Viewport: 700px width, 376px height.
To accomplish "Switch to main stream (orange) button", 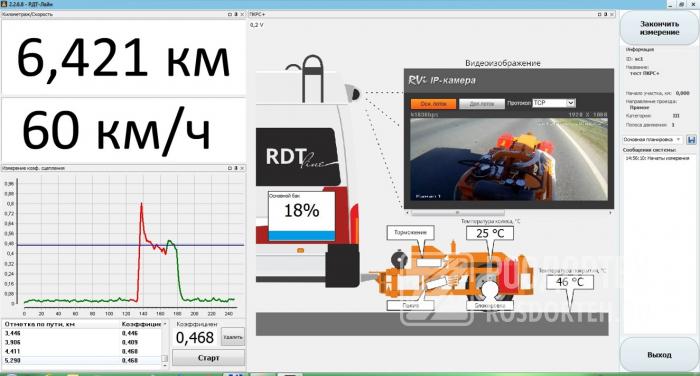I will point(433,104).
